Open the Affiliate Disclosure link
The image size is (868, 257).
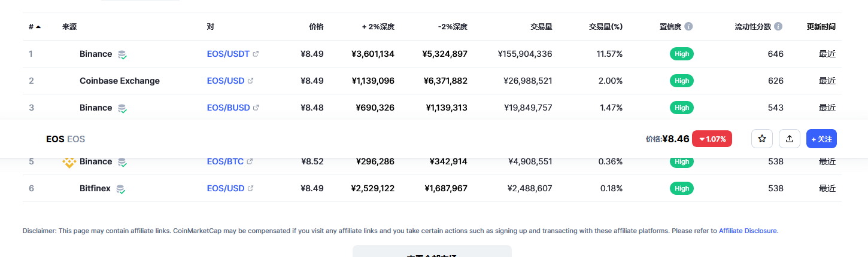tap(748, 231)
